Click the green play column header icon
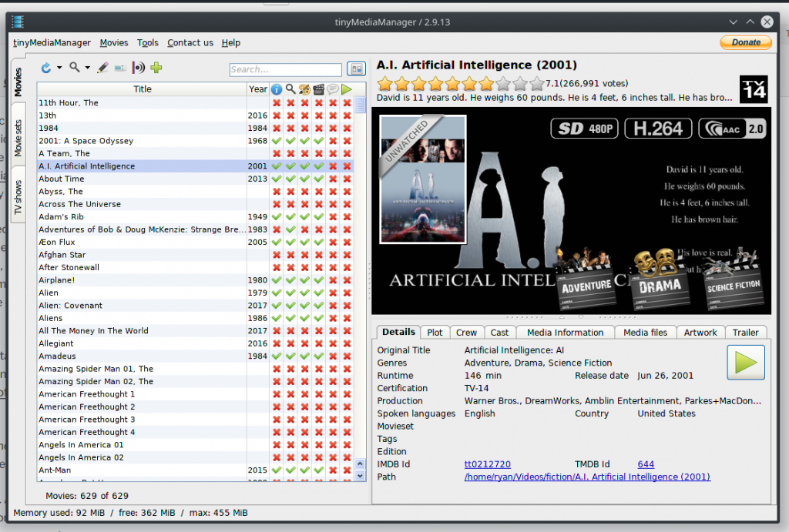This screenshot has width=789, height=532. point(347,89)
